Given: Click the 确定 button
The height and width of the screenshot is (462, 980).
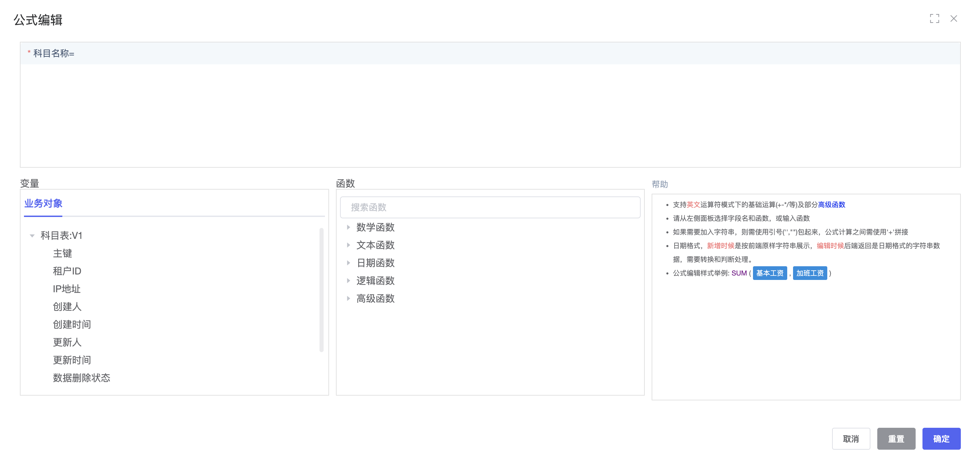Looking at the screenshot, I should [x=941, y=439].
